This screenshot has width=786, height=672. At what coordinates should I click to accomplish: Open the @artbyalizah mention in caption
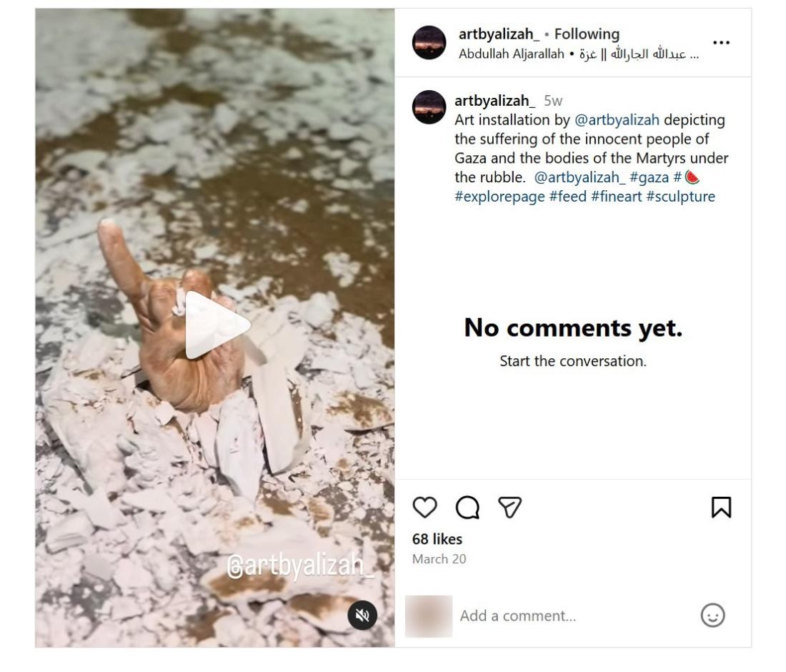617,119
